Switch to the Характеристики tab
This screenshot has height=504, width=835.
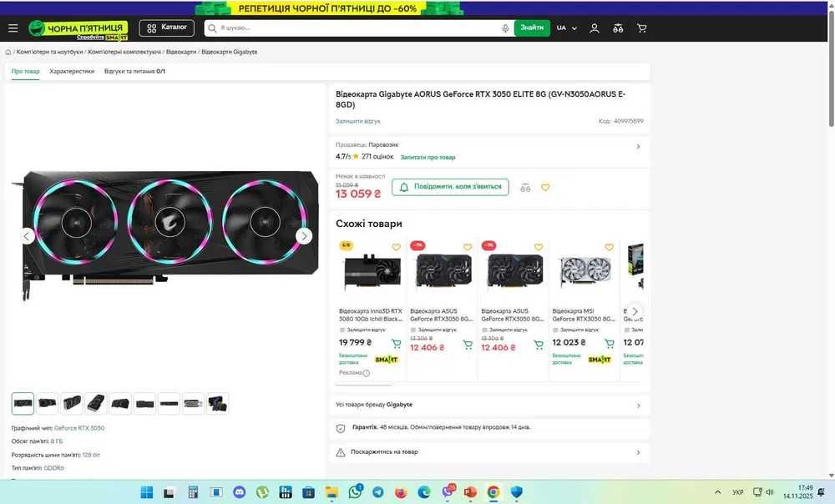tap(72, 71)
